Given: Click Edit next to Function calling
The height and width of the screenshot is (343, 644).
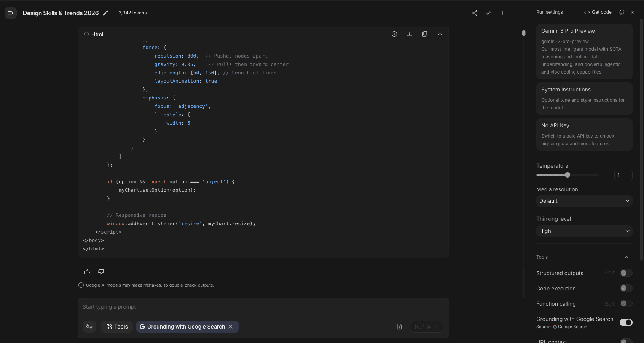Looking at the screenshot, I should 610,304.
